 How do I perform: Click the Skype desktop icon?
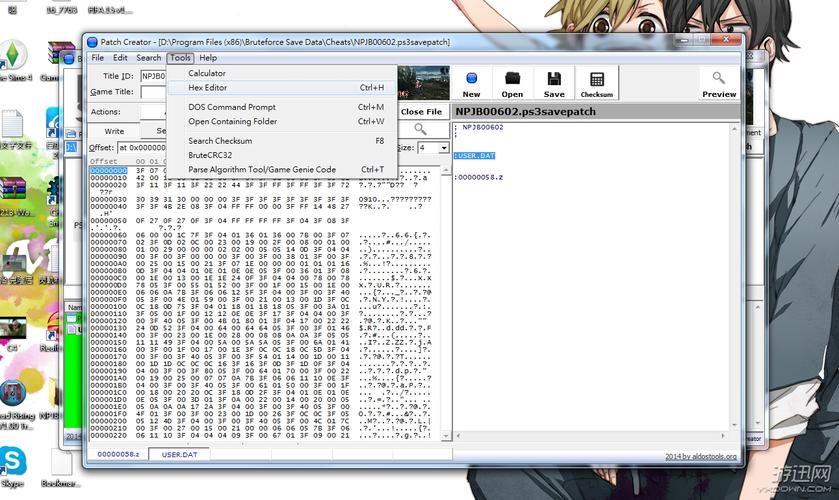click(12, 466)
